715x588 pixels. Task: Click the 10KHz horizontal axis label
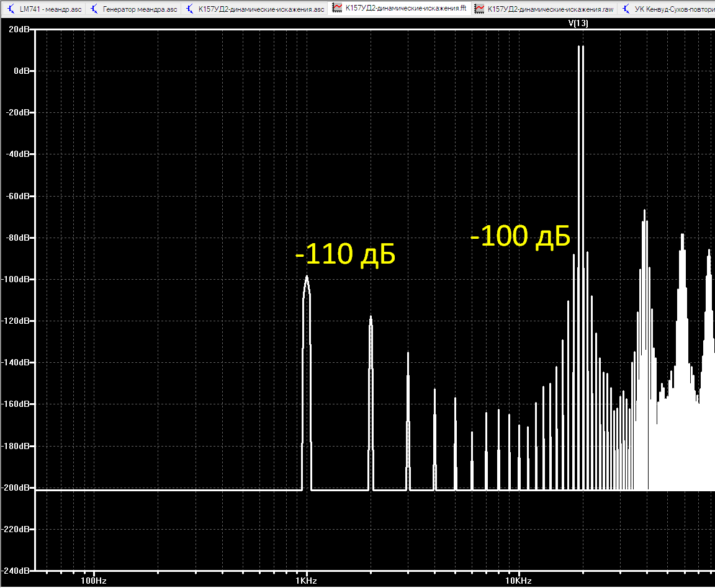tap(518, 581)
